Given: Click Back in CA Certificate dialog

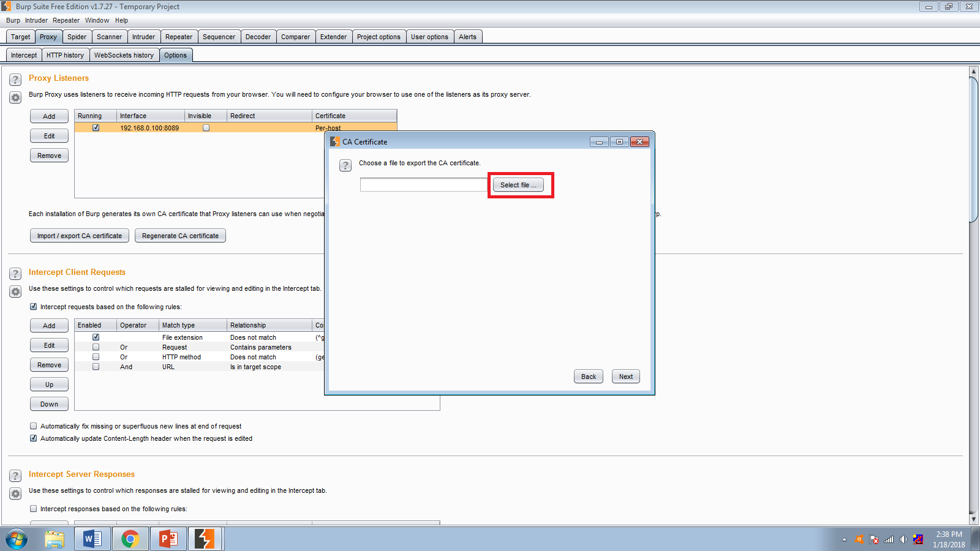Looking at the screenshot, I should click(x=589, y=377).
